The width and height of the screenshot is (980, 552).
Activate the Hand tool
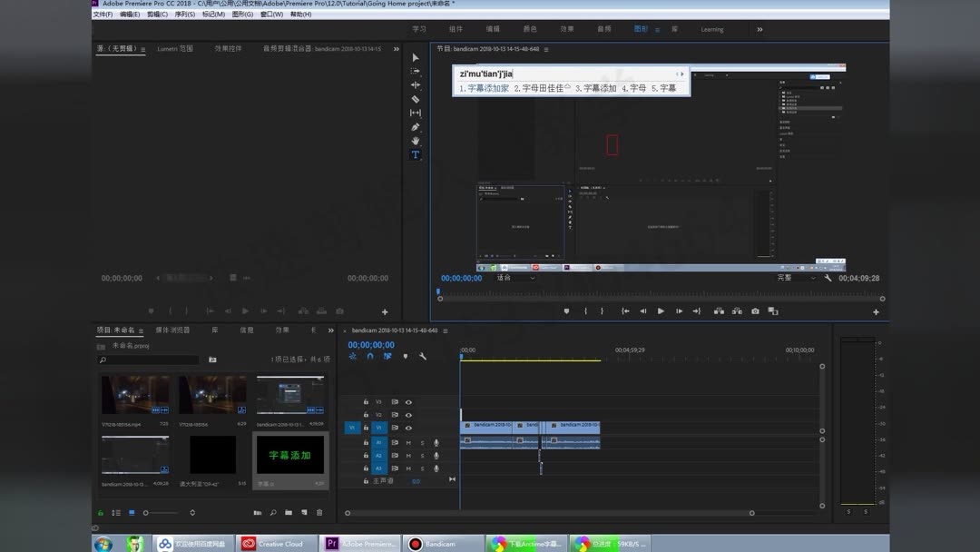[x=416, y=141]
